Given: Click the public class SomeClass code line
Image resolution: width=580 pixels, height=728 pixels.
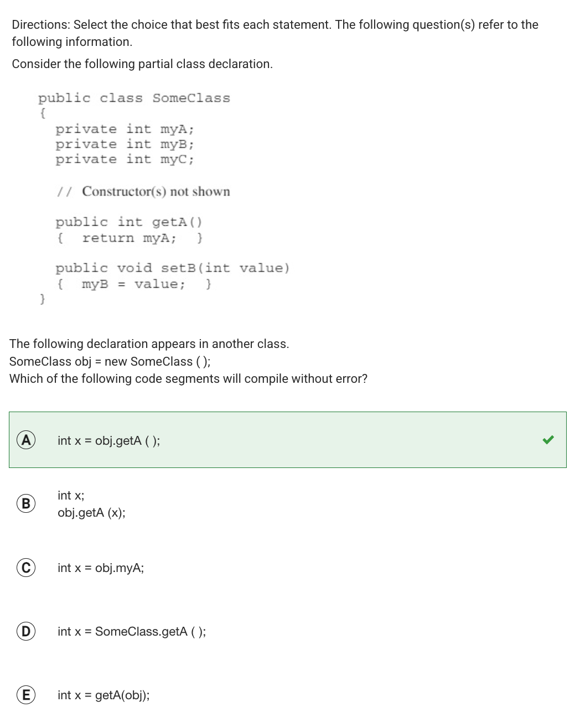Looking at the screenshot, I should (134, 98).
